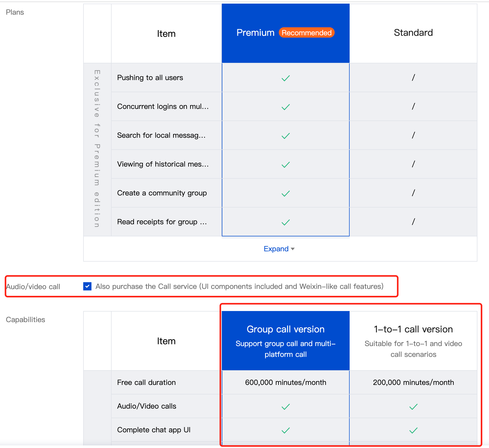Expand the plans comparison table
The height and width of the screenshot is (448, 489).
pos(276,249)
